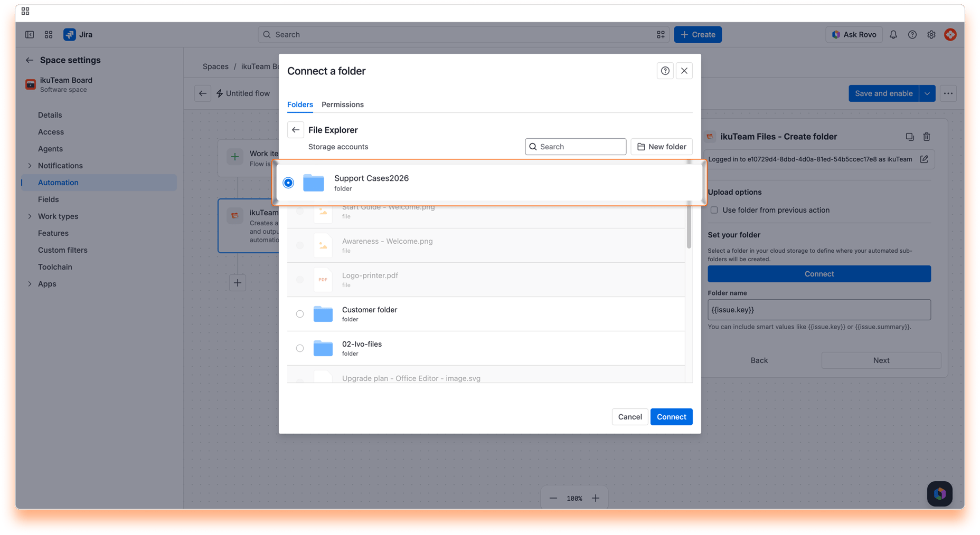Screen dimensions: 980x535
Task: Zoom out the flow canvas
Action: tap(553, 498)
